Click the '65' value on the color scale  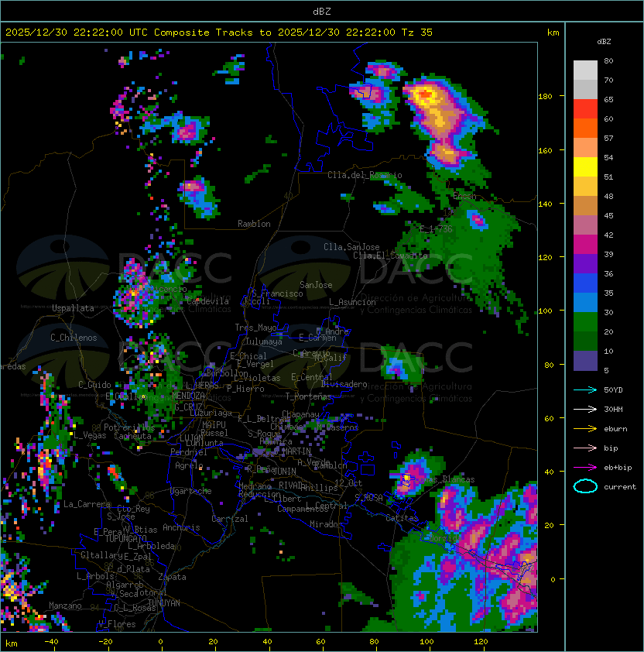(608, 99)
